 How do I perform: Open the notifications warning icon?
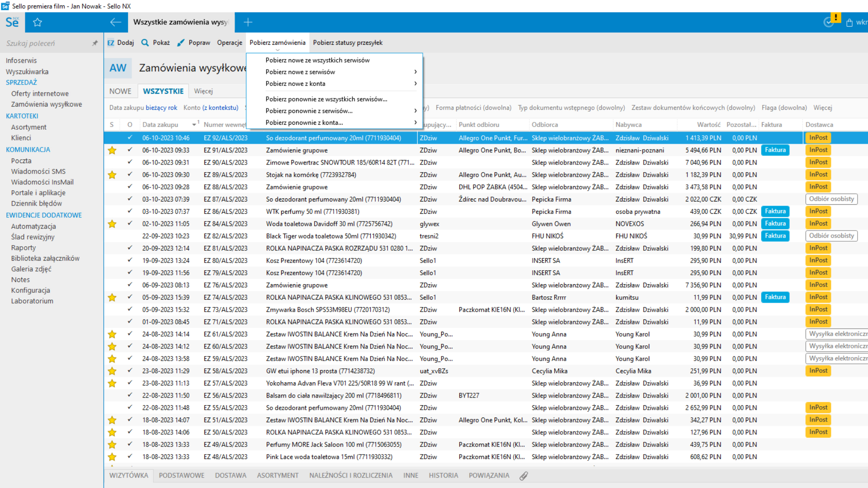(835, 18)
